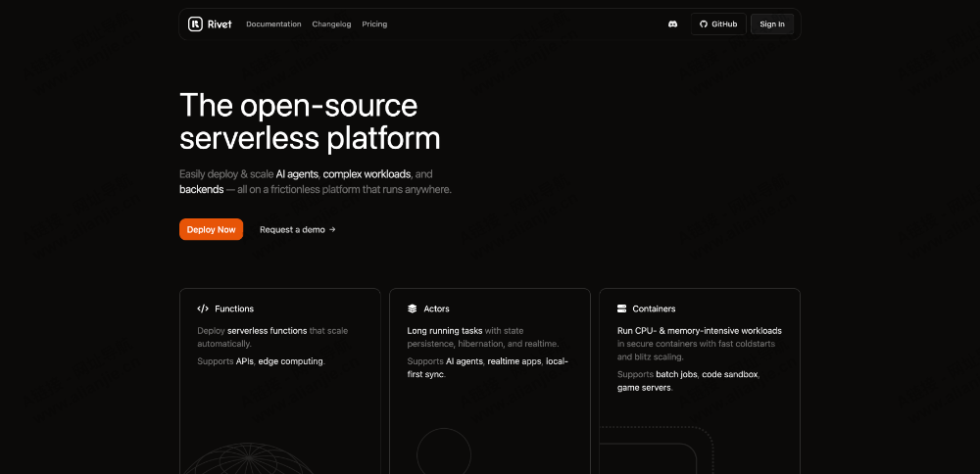Go to the Pricing page

click(x=374, y=24)
